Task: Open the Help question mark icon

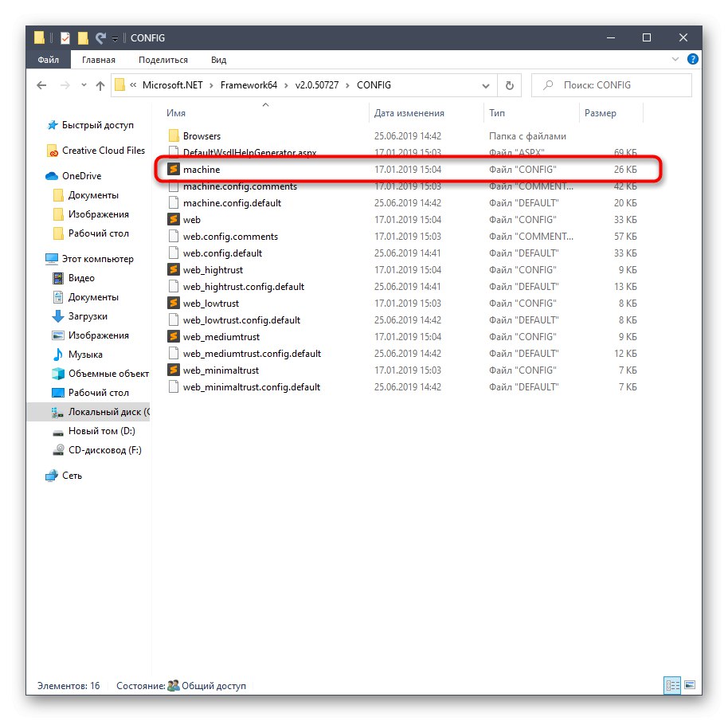Action: [692, 60]
